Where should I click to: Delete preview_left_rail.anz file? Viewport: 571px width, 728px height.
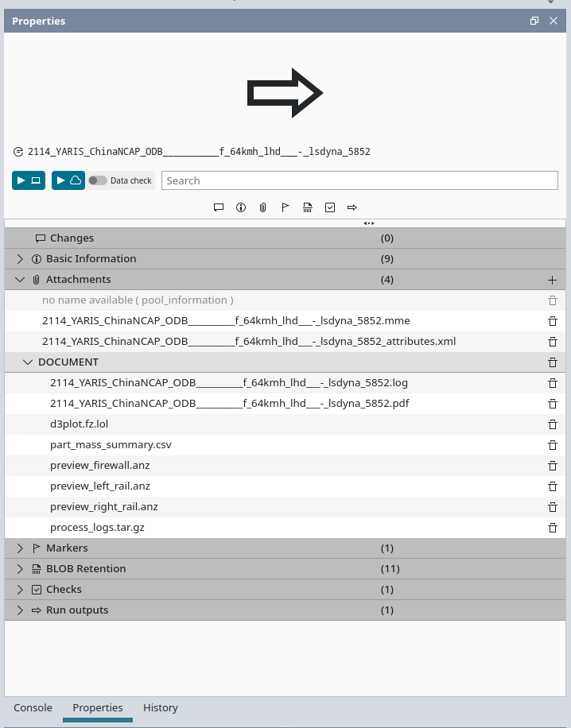(553, 486)
